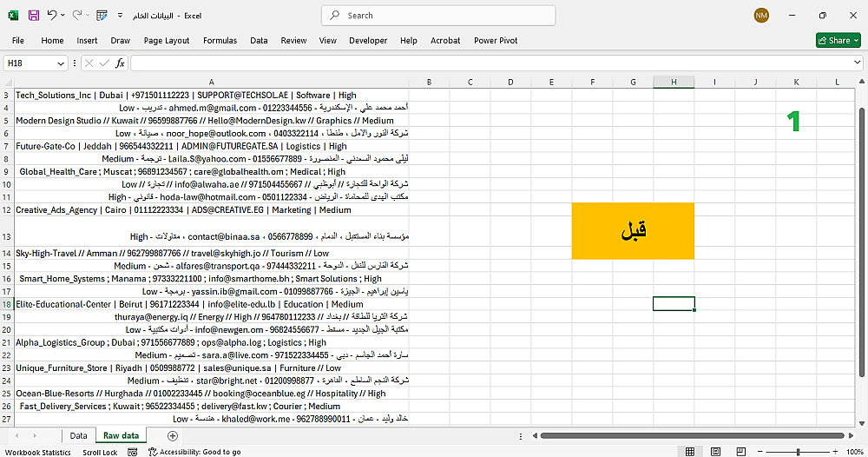Open the Acrobat tab
The image size is (868, 457).
coord(445,41)
